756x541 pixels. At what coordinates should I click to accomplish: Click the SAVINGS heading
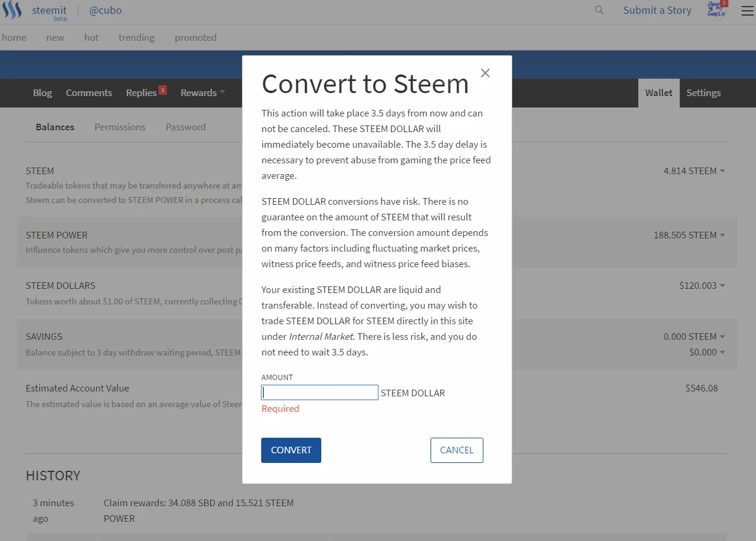click(x=44, y=336)
